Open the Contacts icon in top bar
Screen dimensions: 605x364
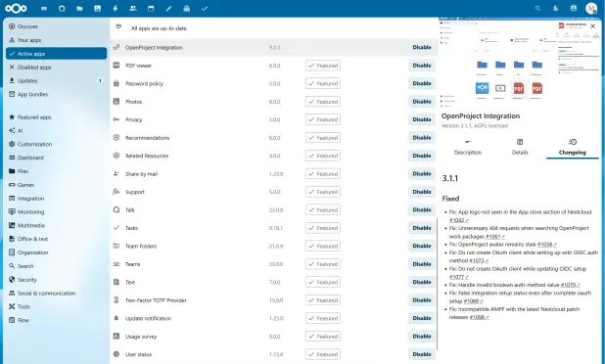coord(133,8)
